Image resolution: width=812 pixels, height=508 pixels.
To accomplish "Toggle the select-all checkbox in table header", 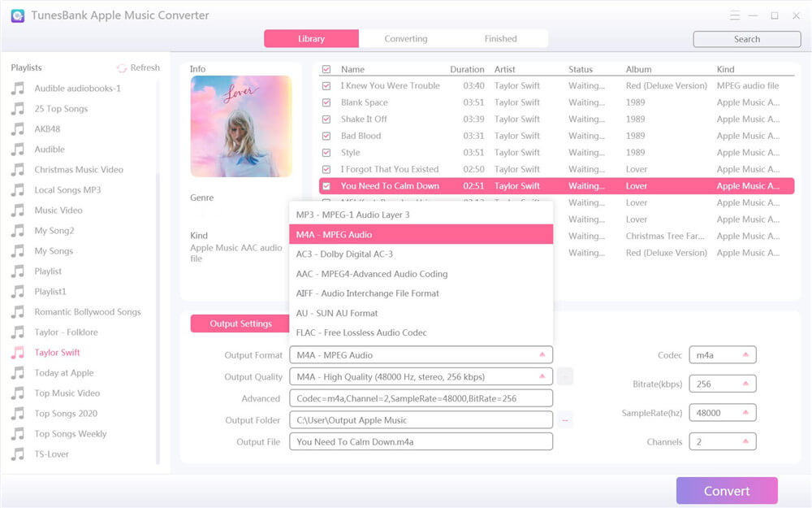I will pyautogui.click(x=326, y=69).
